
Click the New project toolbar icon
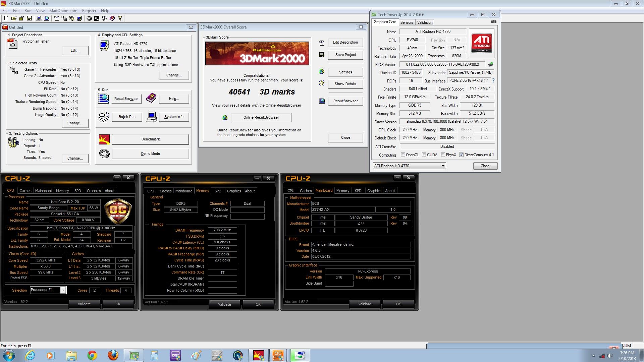(x=6, y=18)
